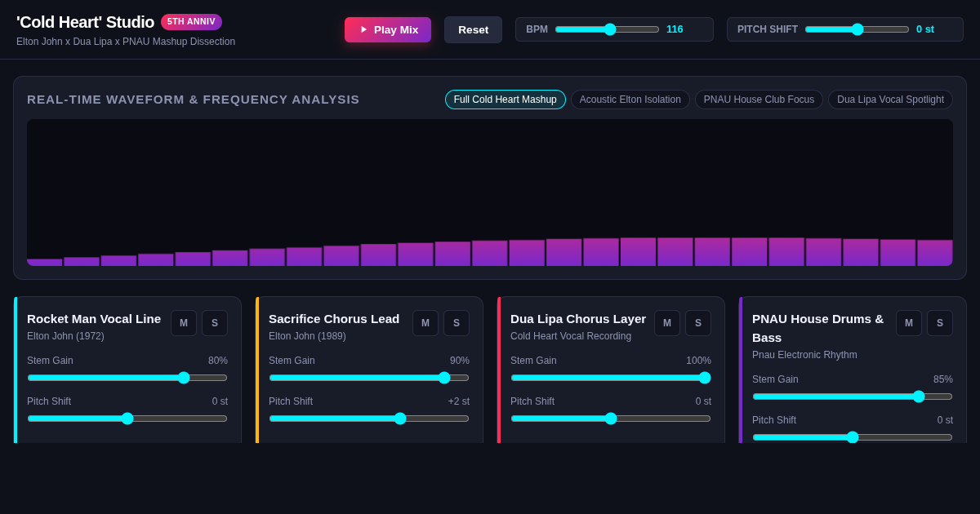Image resolution: width=980 pixels, height=514 pixels.
Task: Click the global pitch value 0 st
Action: tap(925, 29)
